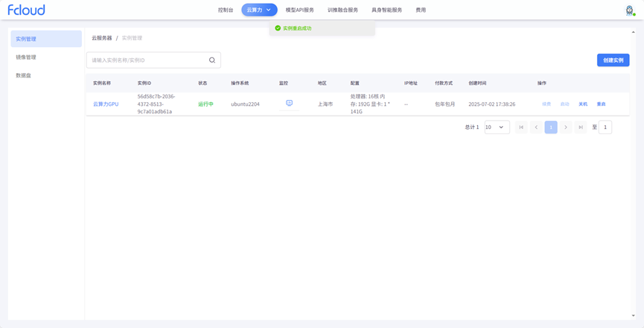Viewport: 644px width, 328px height.
Task: Open the 10 per page size selector
Action: pos(497,127)
